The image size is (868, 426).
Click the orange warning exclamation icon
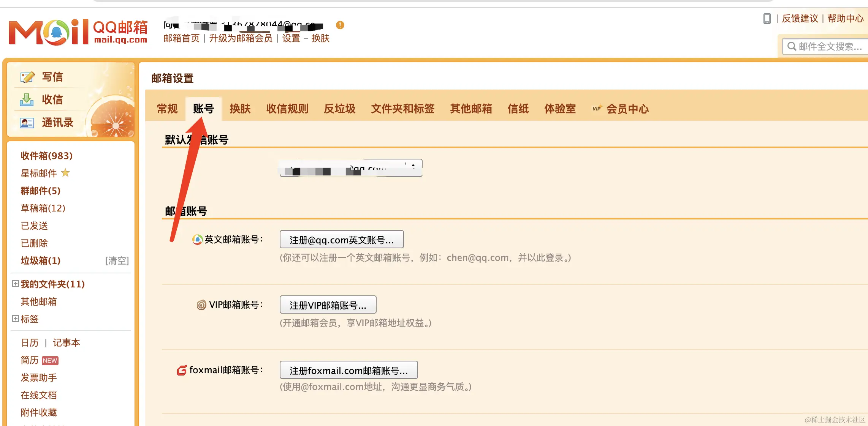(x=340, y=25)
